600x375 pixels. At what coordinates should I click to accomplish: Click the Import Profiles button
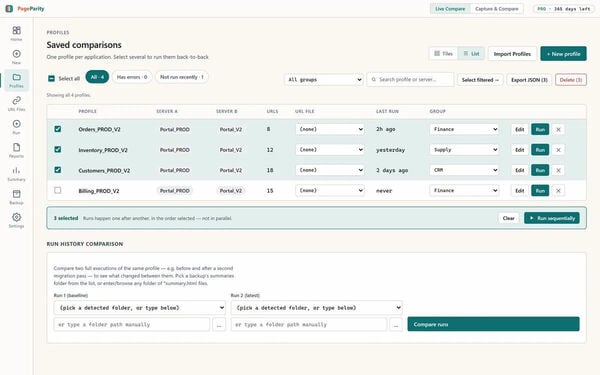tap(512, 54)
